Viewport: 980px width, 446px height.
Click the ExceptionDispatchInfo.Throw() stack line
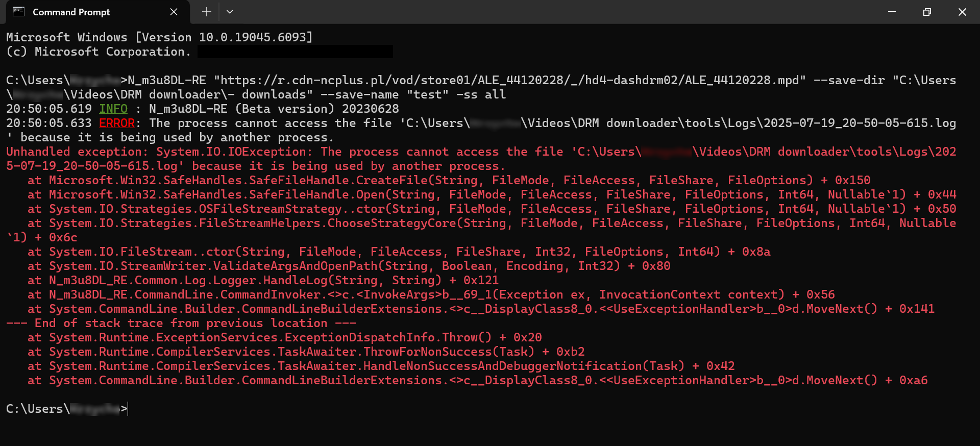click(x=285, y=337)
